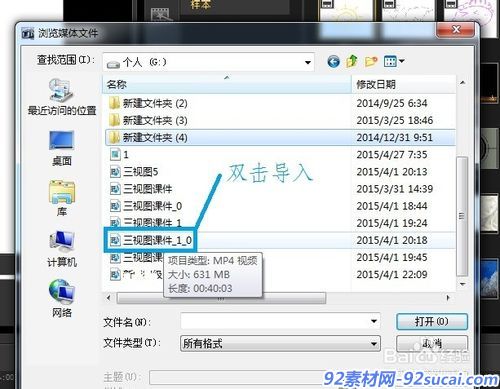Click the horizontal scrollbar thumb
The height and width of the screenshot is (389, 500).
tap(221, 298)
